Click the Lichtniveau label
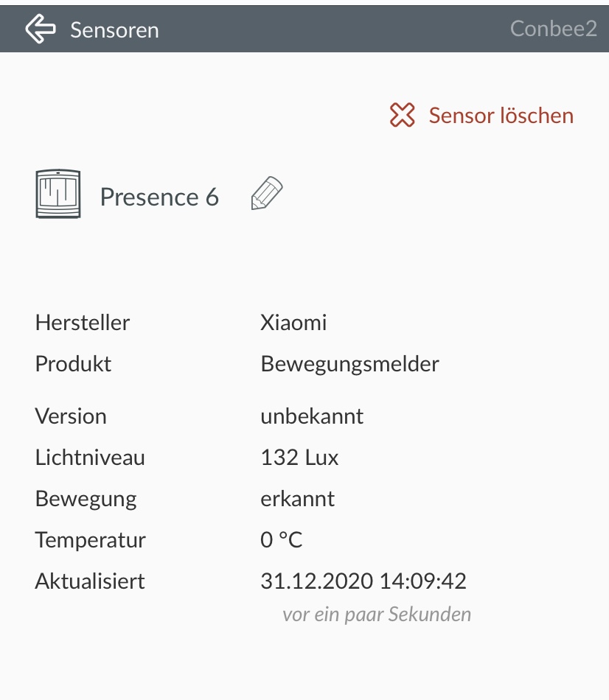This screenshot has height=700, width=609. pyautogui.click(x=90, y=458)
